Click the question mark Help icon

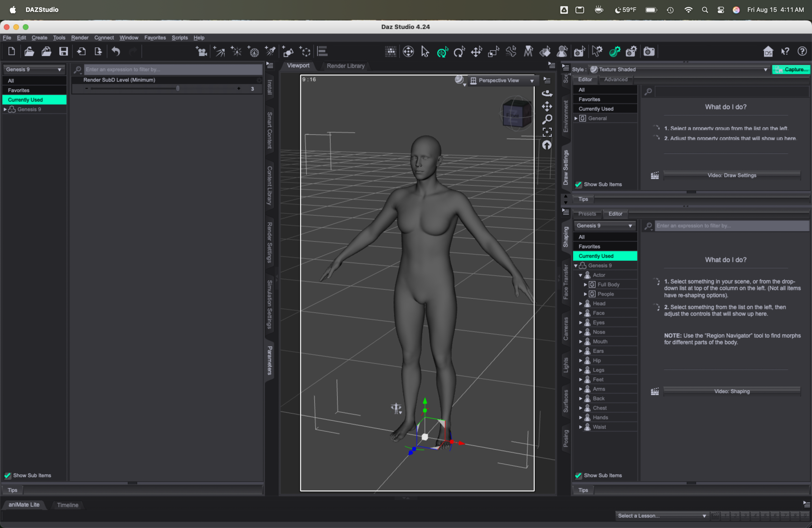pyautogui.click(x=802, y=52)
